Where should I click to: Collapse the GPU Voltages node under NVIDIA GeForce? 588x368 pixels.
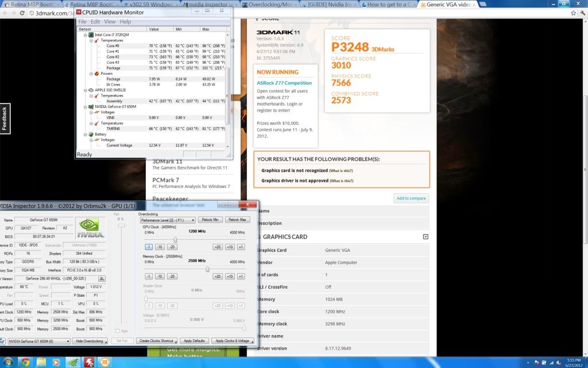91,112
